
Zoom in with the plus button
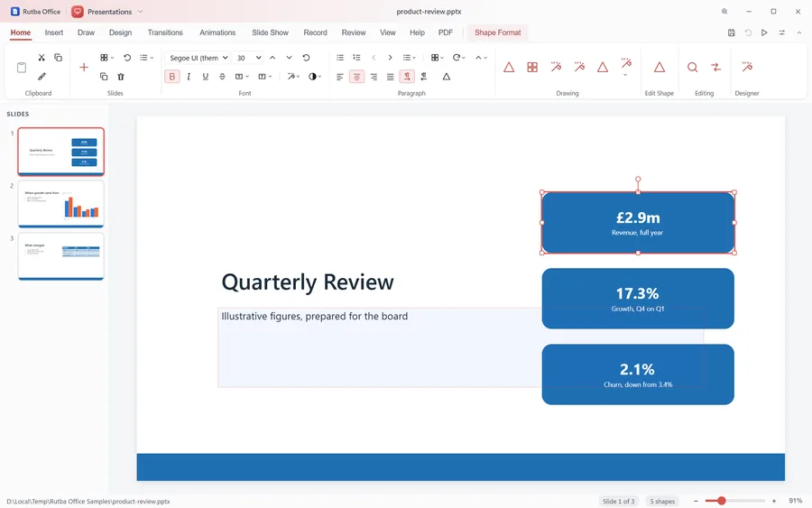(774, 501)
